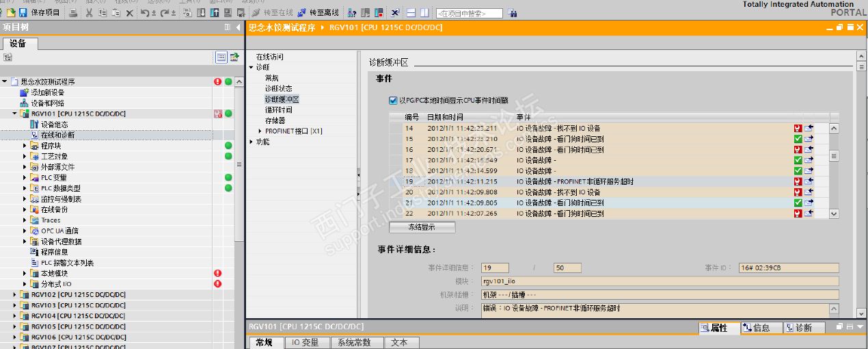868x349 pixels.
Task: Click the Stop CPU icon
Action: point(379,12)
